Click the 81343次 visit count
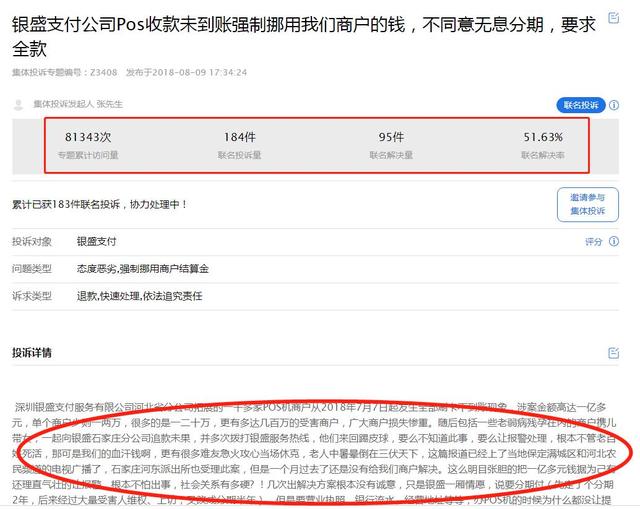Image resolution: width=640 pixels, height=509 pixels. pos(88,137)
